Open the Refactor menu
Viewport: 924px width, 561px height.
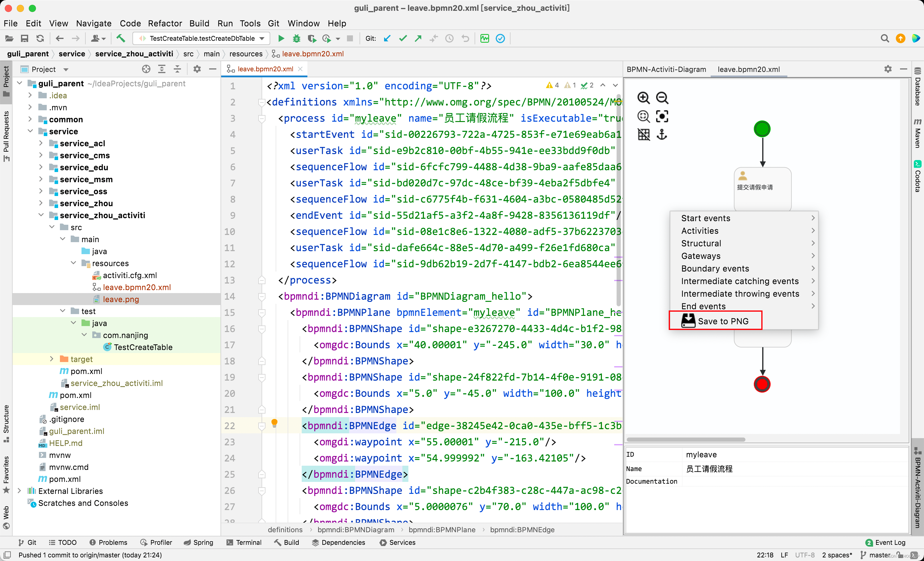pyautogui.click(x=164, y=23)
